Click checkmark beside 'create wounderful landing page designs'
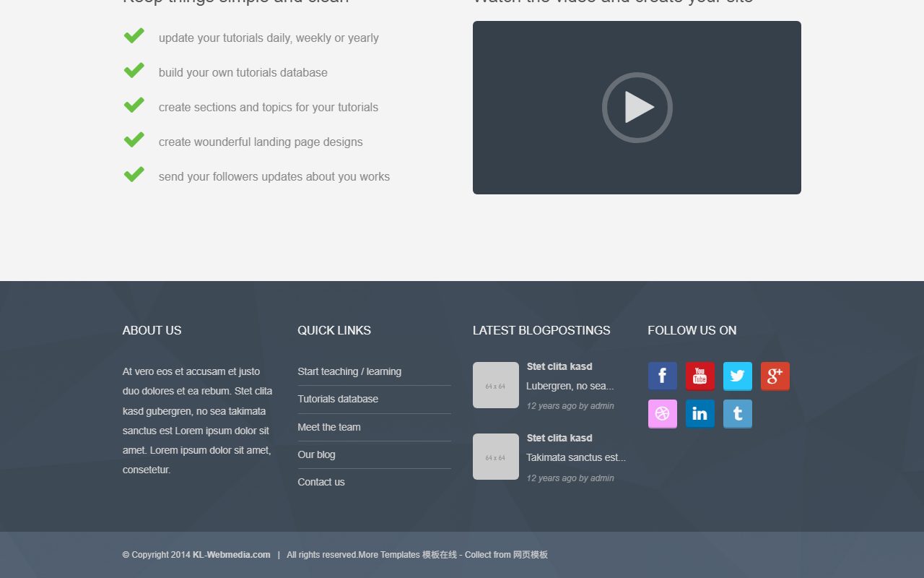 (134, 139)
